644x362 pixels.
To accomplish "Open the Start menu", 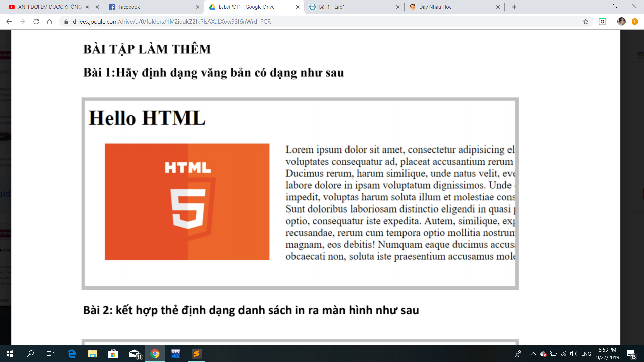I will (x=9, y=354).
